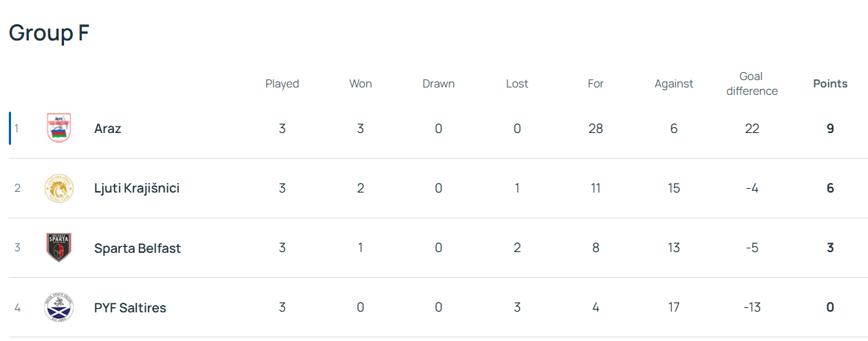Image resolution: width=868 pixels, height=341 pixels.
Task: Click the Ljuti Krajišnici team crest
Action: point(58,188)
